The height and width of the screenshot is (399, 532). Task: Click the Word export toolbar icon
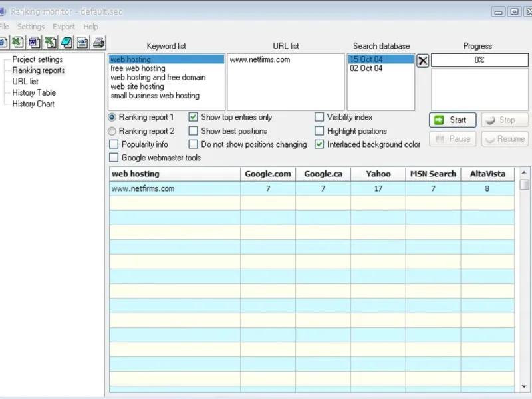(x=34, y=43)
